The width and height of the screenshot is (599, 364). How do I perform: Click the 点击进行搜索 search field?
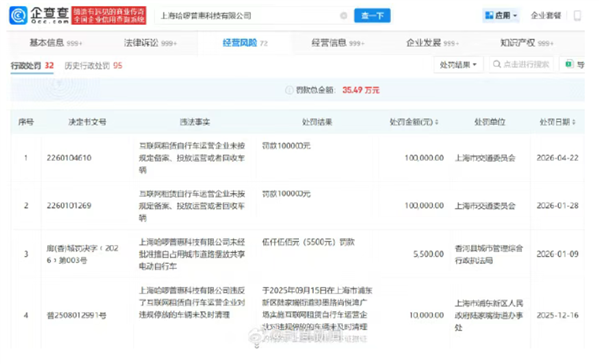[x=521, y=65]
